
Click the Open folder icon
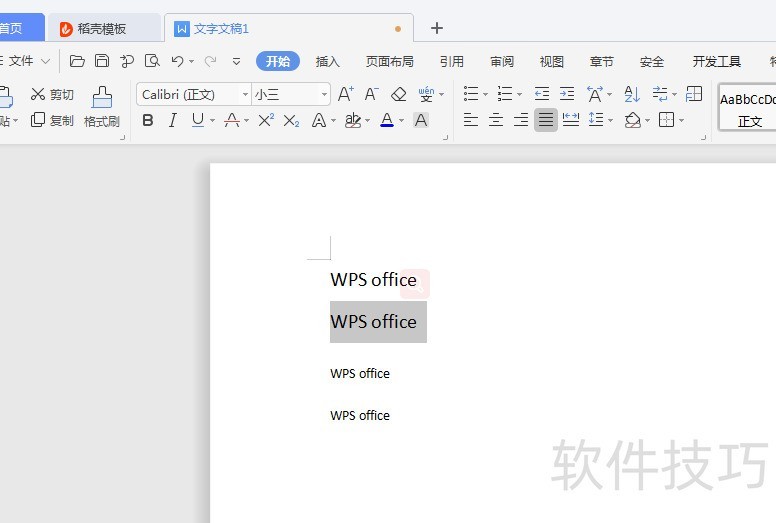(x=77, y=61)
